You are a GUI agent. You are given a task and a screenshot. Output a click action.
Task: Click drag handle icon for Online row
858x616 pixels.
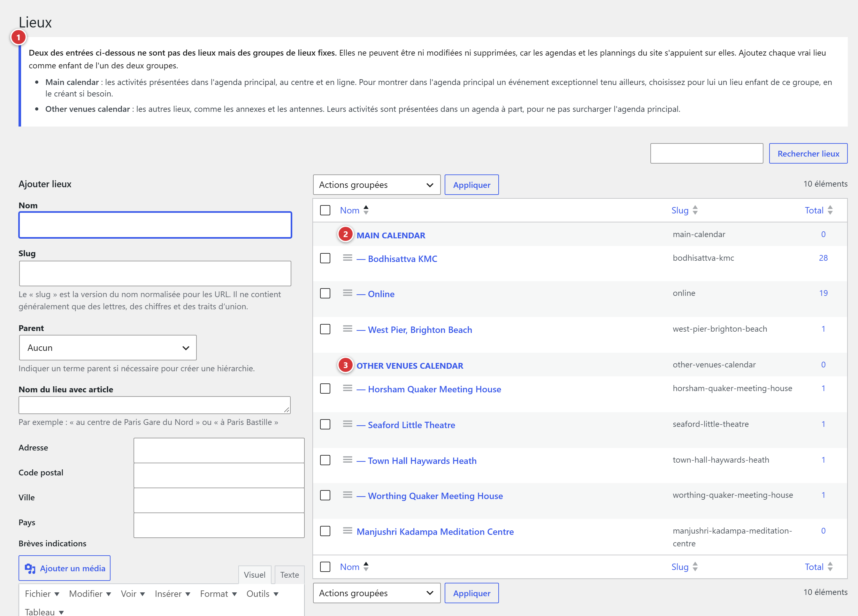[x=347, y=293]
